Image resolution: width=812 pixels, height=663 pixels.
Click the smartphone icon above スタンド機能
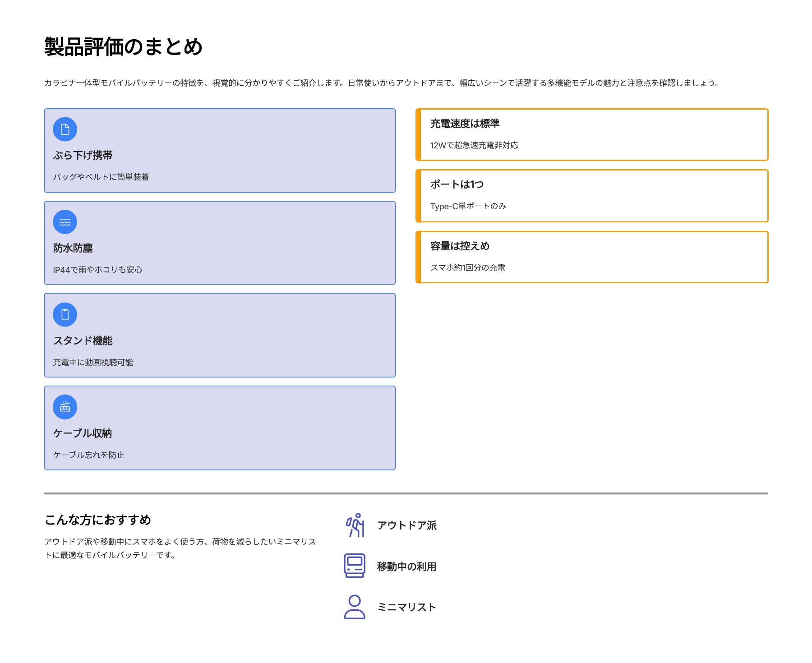coord(65,314)
